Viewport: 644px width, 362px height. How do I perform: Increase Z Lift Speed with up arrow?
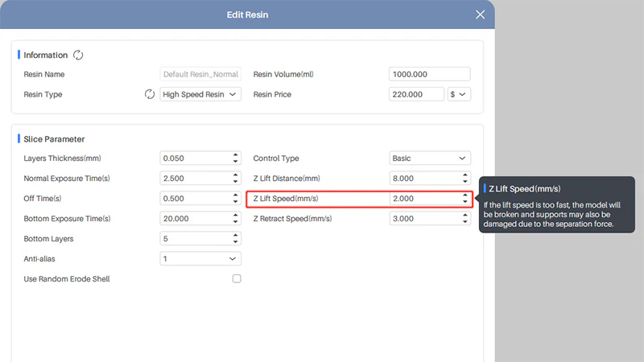464,195
